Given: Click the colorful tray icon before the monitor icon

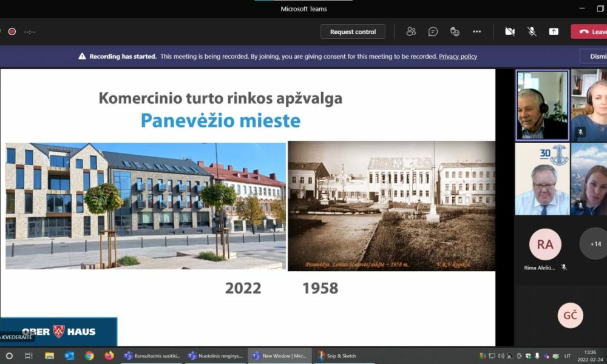Looking at the screenshot, I should click(x=483, y=356).
